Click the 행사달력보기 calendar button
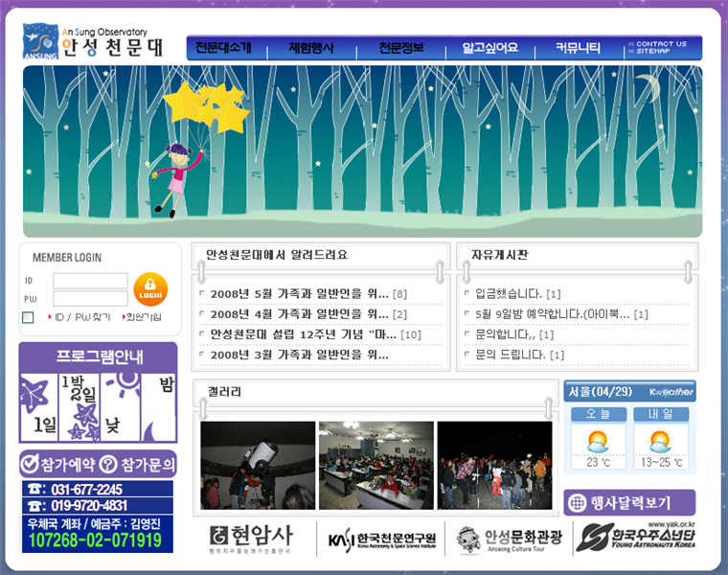 point(629,502)
